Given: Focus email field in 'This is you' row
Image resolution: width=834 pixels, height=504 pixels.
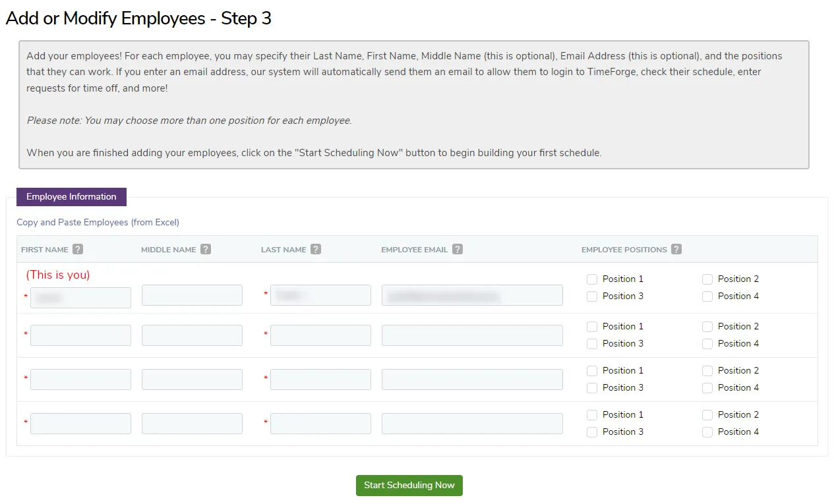Looking at the screenshot, I should pos(472,295).
